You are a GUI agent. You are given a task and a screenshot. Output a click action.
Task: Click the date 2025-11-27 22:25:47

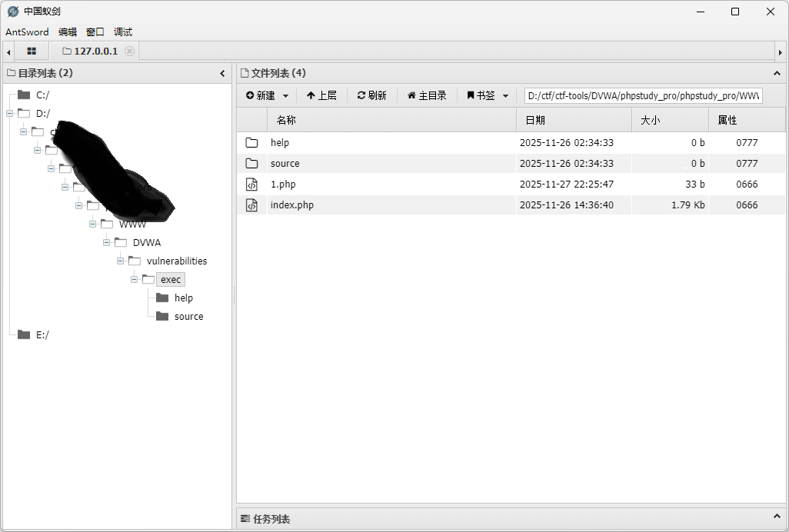coord(567,185)
